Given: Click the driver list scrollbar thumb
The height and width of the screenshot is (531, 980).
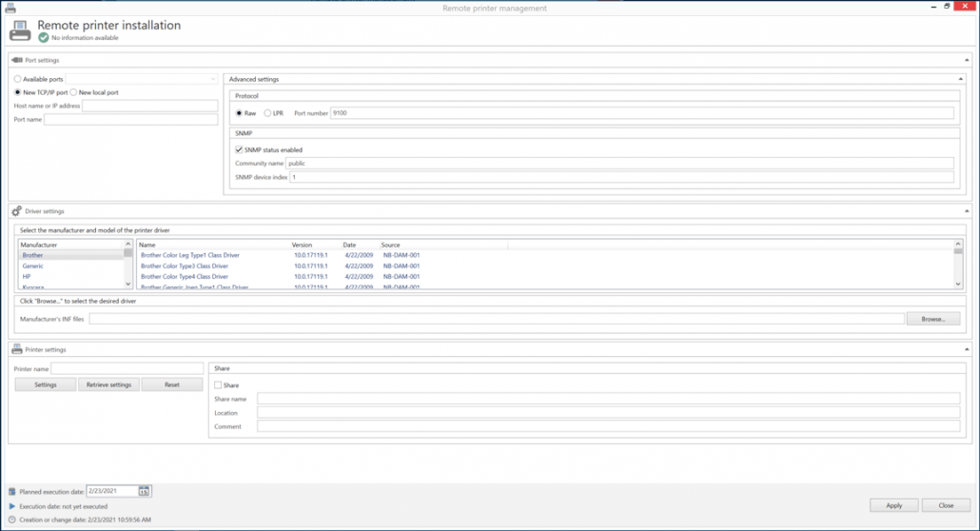Looking at the screenshot, I should (x=957, y=251).
